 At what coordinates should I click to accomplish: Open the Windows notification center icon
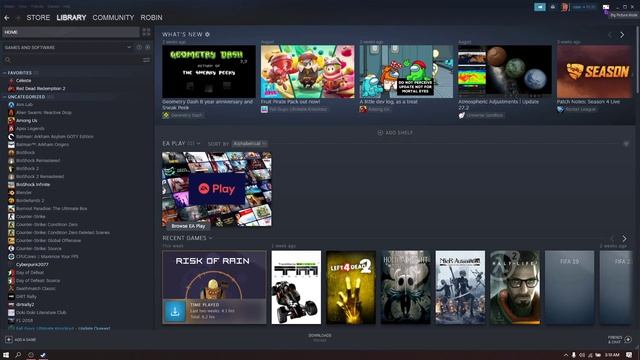coord(629,355)
